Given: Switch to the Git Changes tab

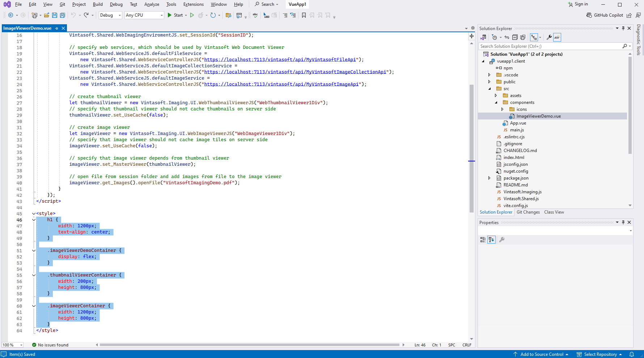Looking at the screenshot, I should (x=528, y=212).
